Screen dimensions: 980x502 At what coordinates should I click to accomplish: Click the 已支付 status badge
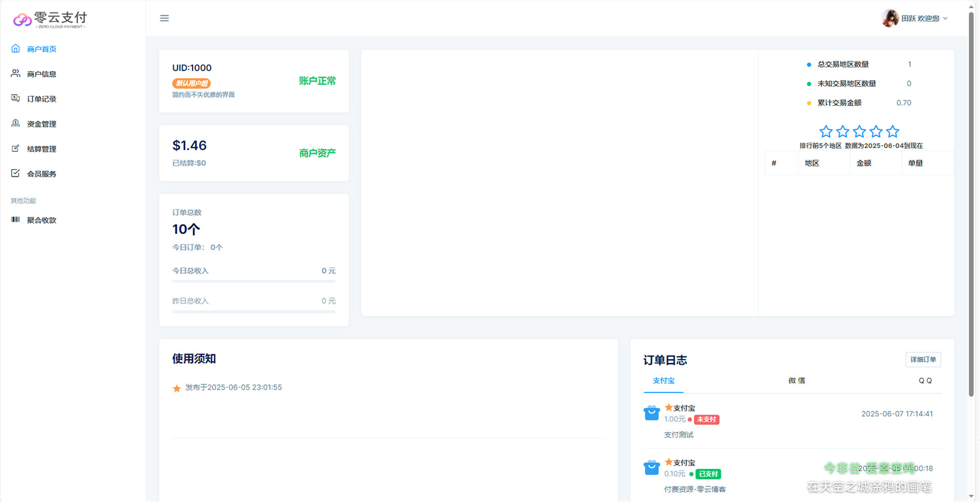pyautogui.click(x=708, y=474)
